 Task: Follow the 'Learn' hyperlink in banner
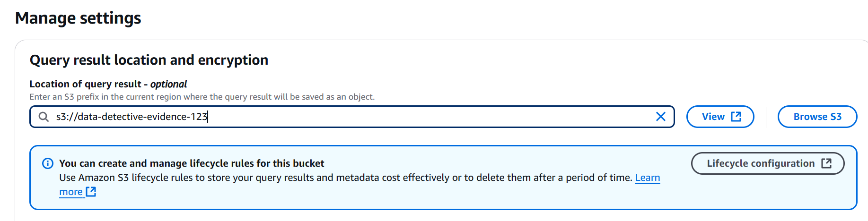(x=648, y=178)
